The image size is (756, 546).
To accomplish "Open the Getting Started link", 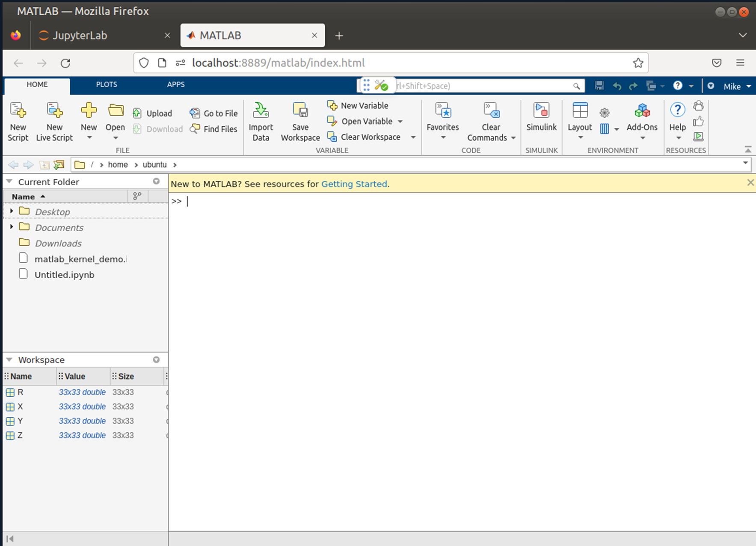I will point(354,184).
